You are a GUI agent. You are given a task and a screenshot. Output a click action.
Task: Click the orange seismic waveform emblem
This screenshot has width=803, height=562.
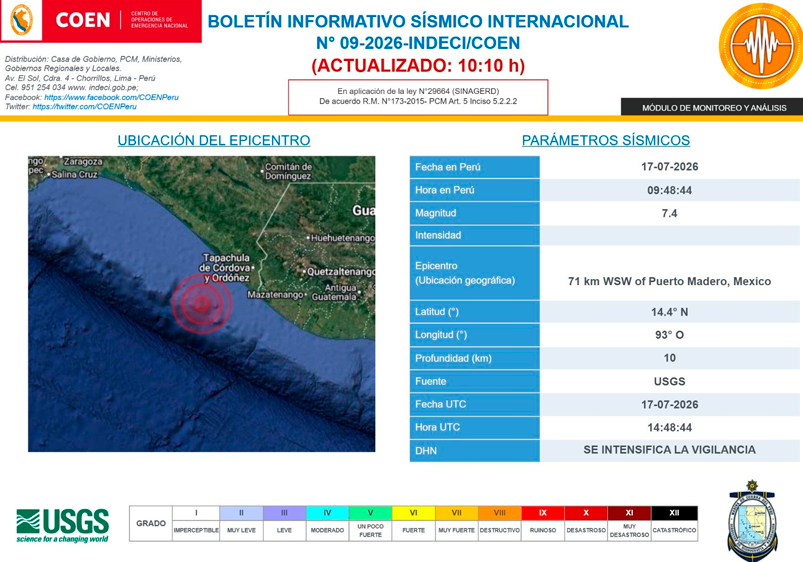click(x=762, y=46)
